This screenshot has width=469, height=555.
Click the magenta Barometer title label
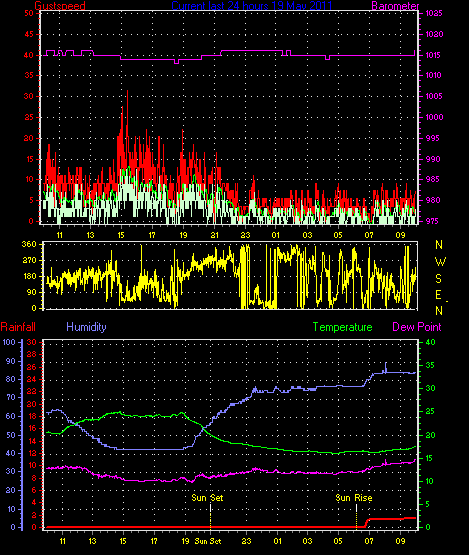pos(395,6)
